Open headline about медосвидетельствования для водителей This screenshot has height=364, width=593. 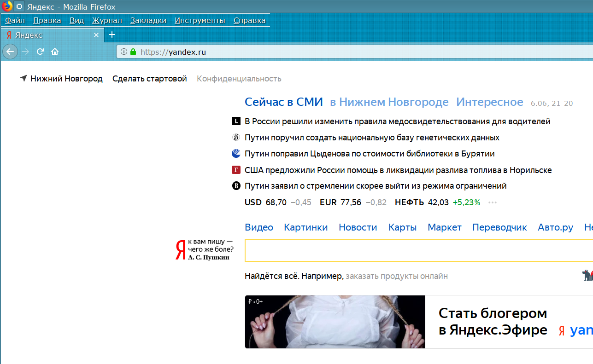(398, 121)
